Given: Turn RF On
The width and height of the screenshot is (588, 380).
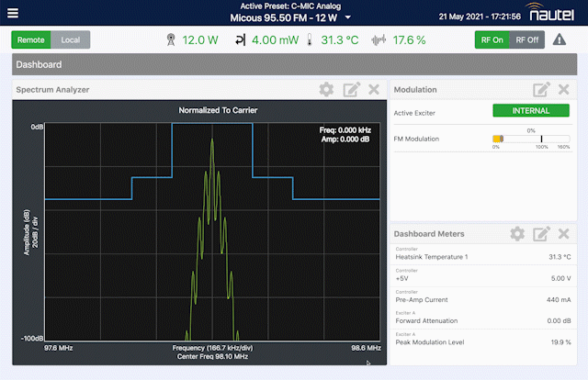Looking at the screenshot, I should pos(492,39).
